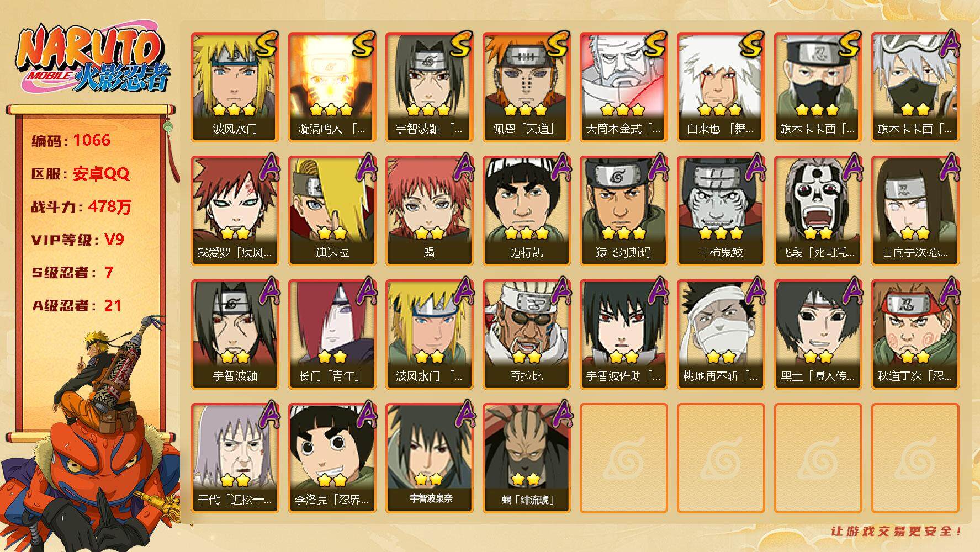Select the 长门「青年」card
Image resolution: width=980 pixels, height=552 pixels.
click(x=332, y=335)
